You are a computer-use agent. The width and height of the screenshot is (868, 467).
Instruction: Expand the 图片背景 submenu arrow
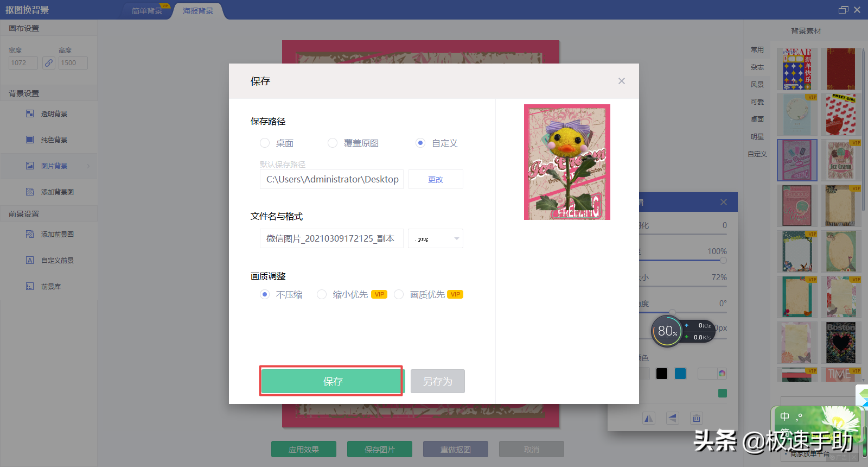(88, 166)
